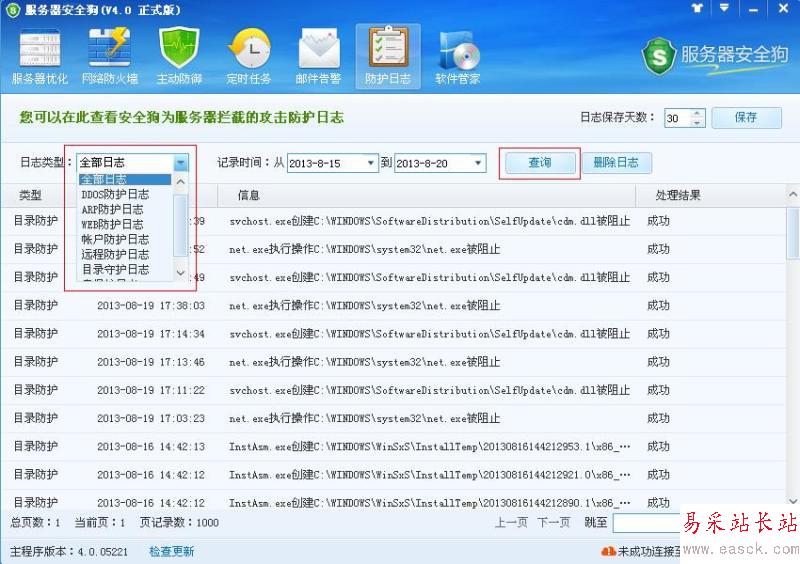The width and height of the screenshot is (800, 564).
Task: Click the log retention days field showing 30
Action: 678,118
